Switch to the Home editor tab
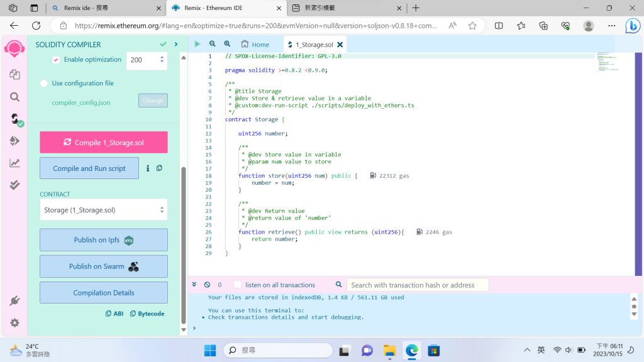The image size is (644, 362). coord(255,45)
